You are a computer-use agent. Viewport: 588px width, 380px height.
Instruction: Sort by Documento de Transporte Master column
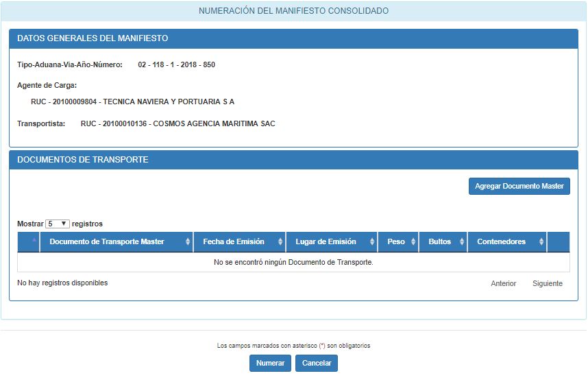pos(117,242)
